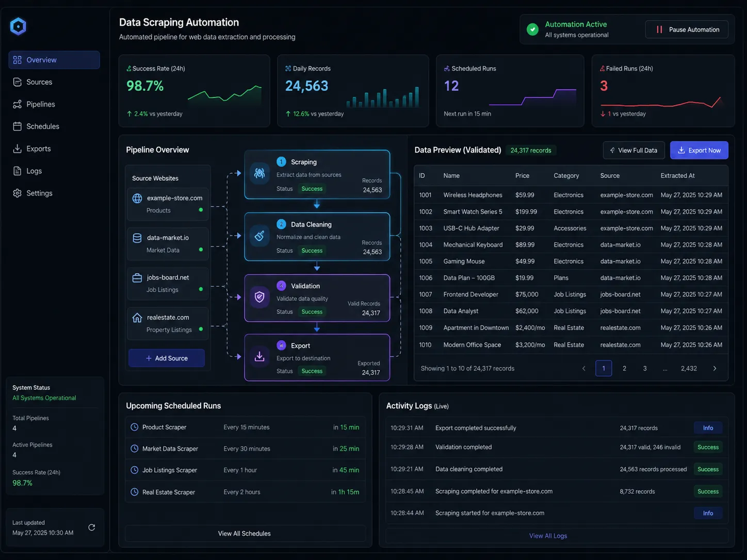Screen dimensions: 747x560
Task: Sort by the Price column header
Action: pos(522,176)
